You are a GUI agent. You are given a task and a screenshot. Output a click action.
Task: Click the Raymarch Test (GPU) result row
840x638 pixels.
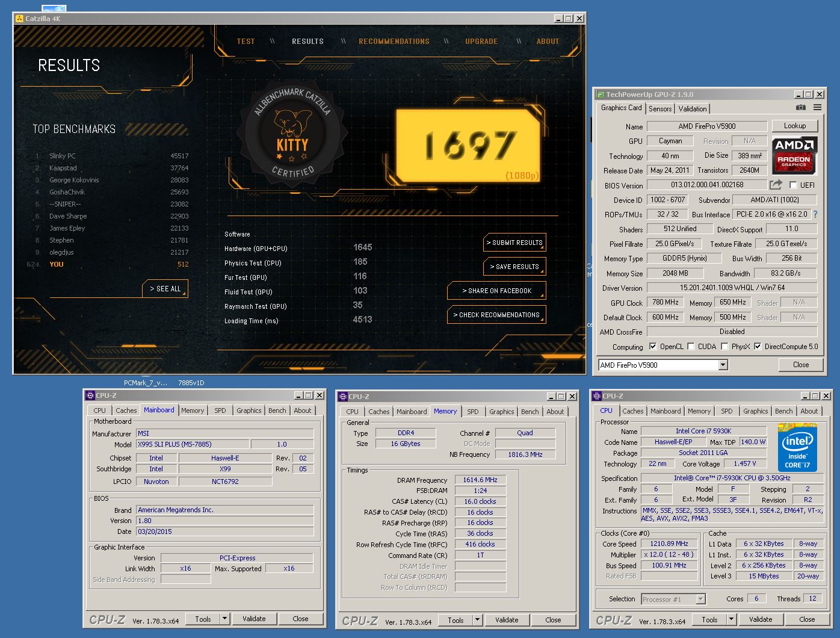point(298,306)
